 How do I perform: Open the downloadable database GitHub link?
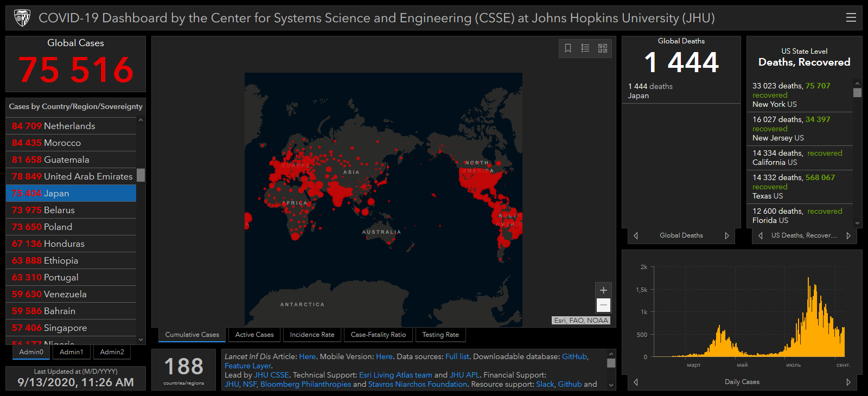tap(575, 356)
